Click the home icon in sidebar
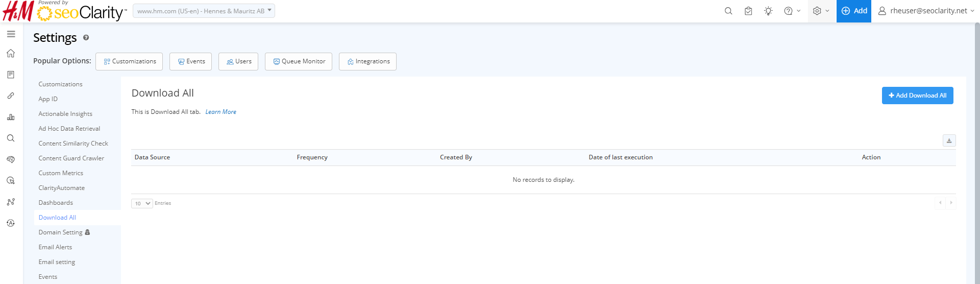Viewport: 980px width, 284px height. [11, 54]
